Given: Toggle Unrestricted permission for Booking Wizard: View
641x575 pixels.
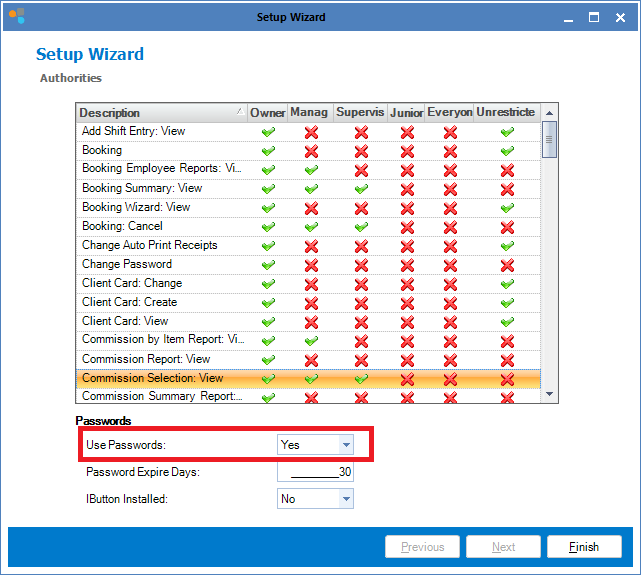Looking at the screenshot, I should [x=507, y=208].
